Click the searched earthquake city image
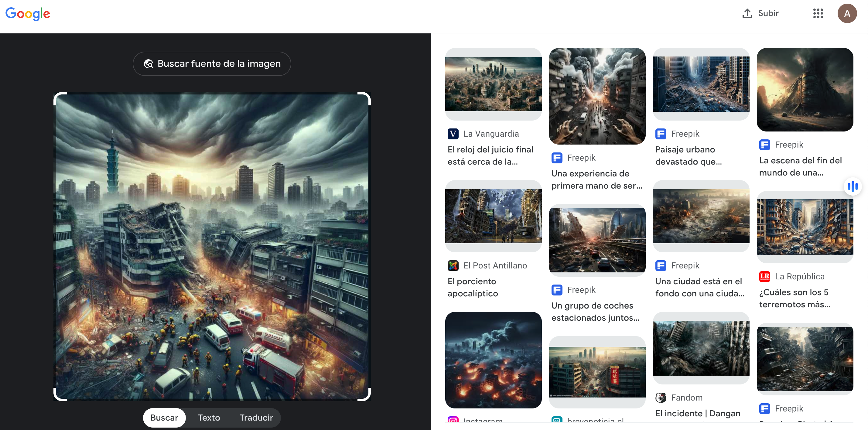Viewport: 868px width, 430px height. pos(212,246)
